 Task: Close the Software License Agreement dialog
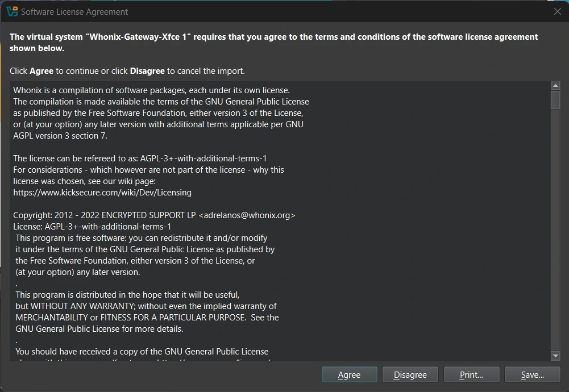click(x=557, y=11)
